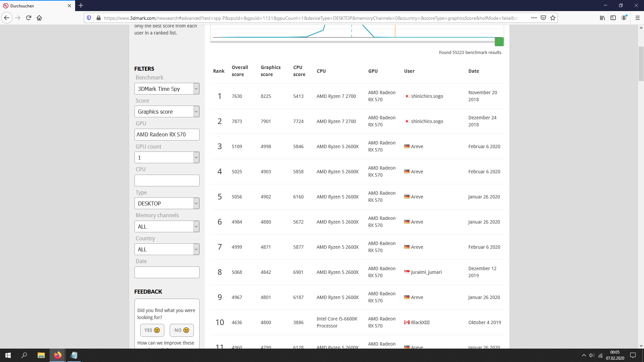Open the Firefox library icon
This screenshot has width=644, height=362.
click(602, 18)
